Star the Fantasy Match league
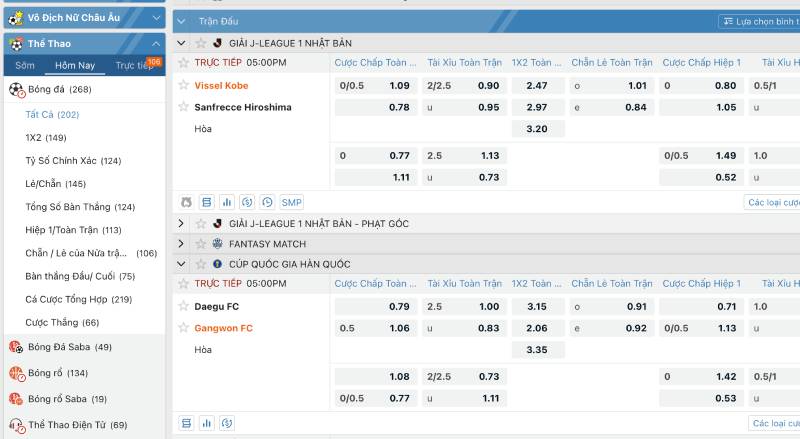Viewport: 800px width, 439px height. pyautogui.click(x=199, y=243)
